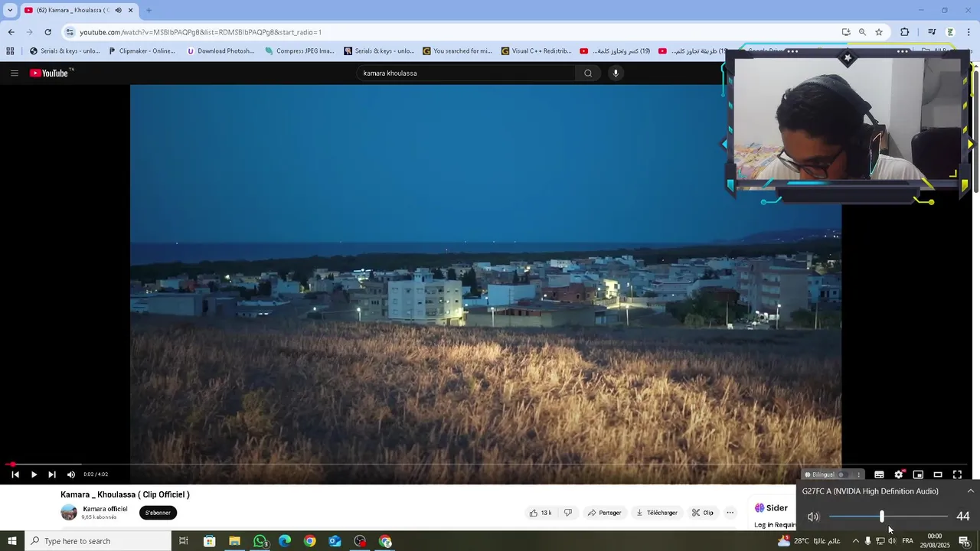Open WhatsApp from the taskbar
This screenshot has width=980, height=551.
(x=260, y=541)
